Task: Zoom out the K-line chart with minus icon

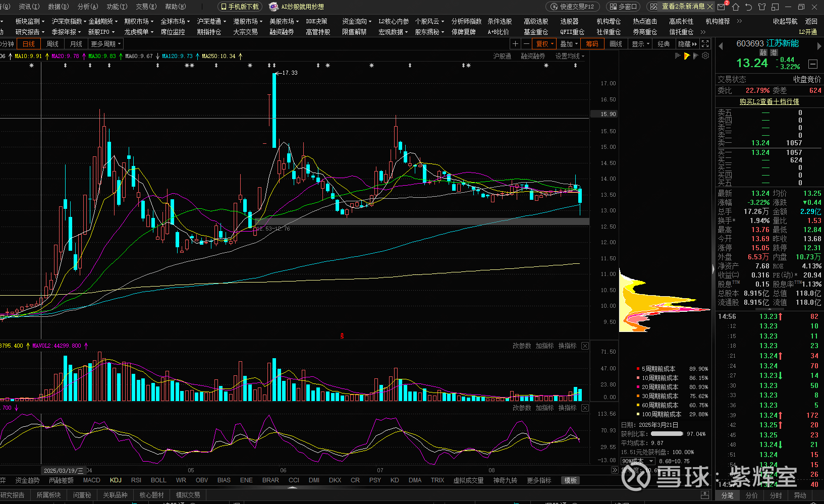Action: pos(526,44)
